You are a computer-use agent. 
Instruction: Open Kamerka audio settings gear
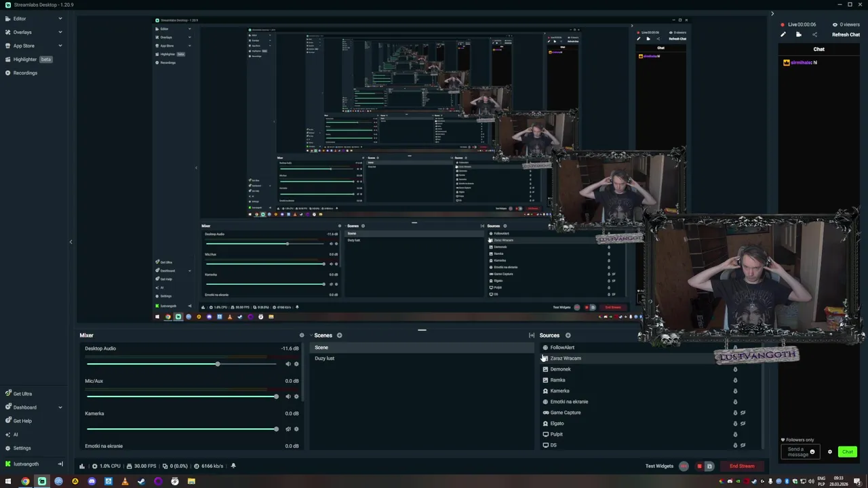pos(296,429)
